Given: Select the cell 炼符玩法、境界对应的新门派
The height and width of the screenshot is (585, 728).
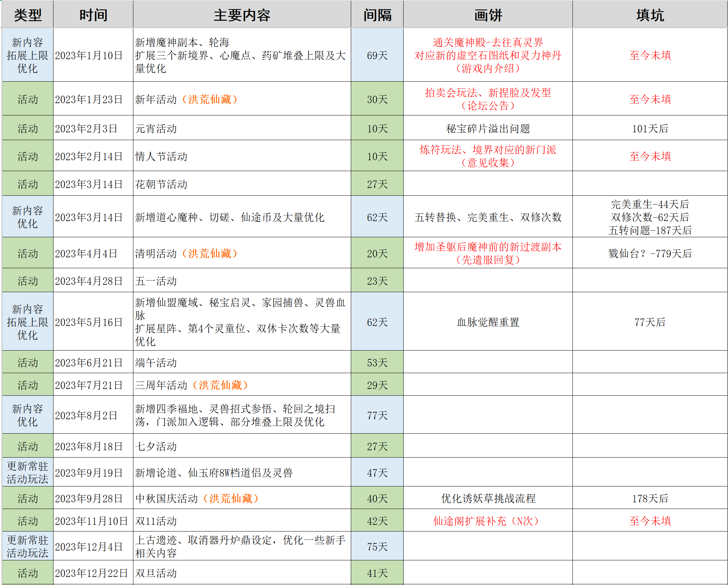Looking at the screenshot, I should pos(488,156).
